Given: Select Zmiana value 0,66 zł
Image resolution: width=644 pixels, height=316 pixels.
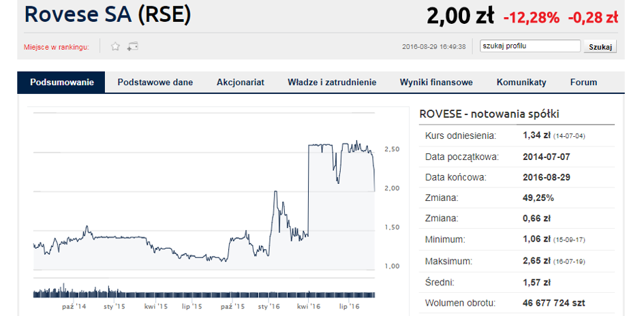Looking at the screenshot, I should point(536,219).
